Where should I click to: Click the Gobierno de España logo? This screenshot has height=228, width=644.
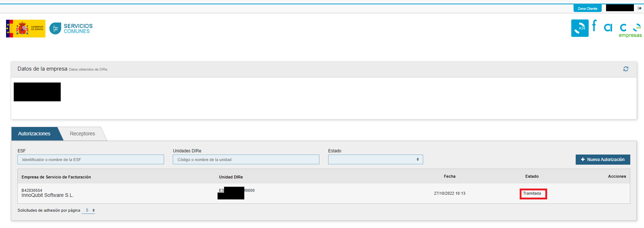26,29
